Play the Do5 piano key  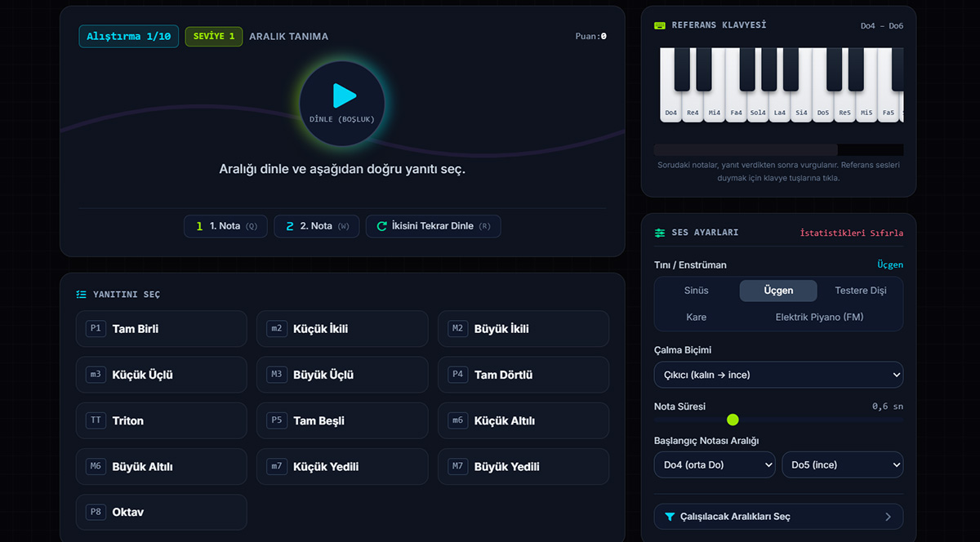[x=823, y=107]
